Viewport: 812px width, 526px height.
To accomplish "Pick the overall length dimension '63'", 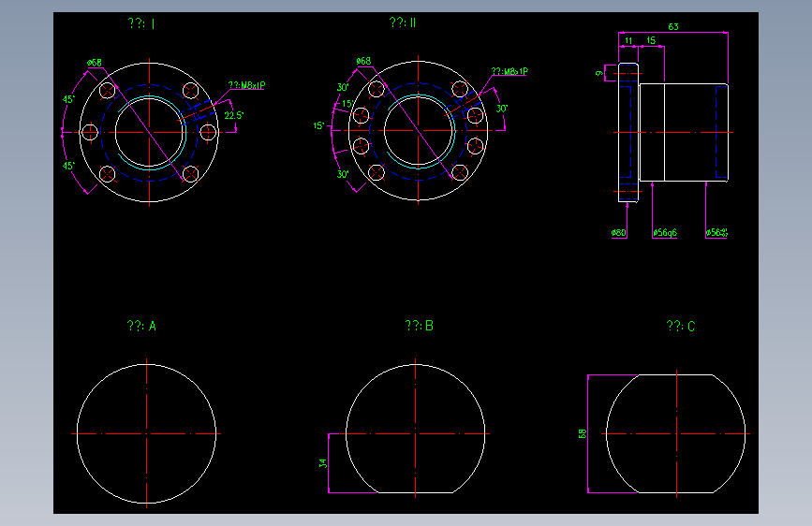I will click(673, 26).
